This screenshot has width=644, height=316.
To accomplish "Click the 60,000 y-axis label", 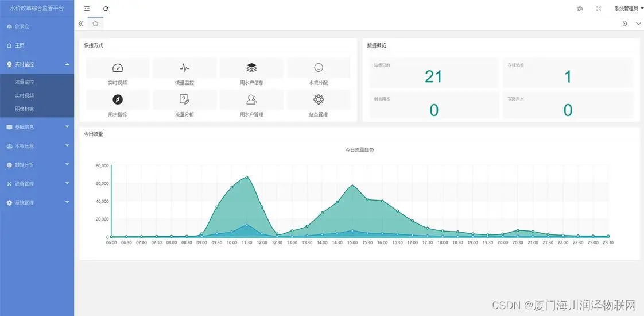I will coord(102,183).
